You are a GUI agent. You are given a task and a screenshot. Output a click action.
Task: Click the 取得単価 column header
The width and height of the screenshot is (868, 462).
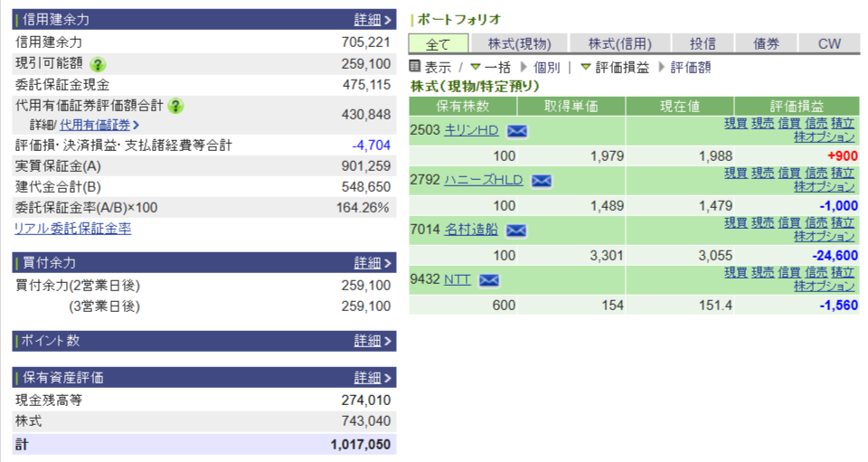coord(571,106)
